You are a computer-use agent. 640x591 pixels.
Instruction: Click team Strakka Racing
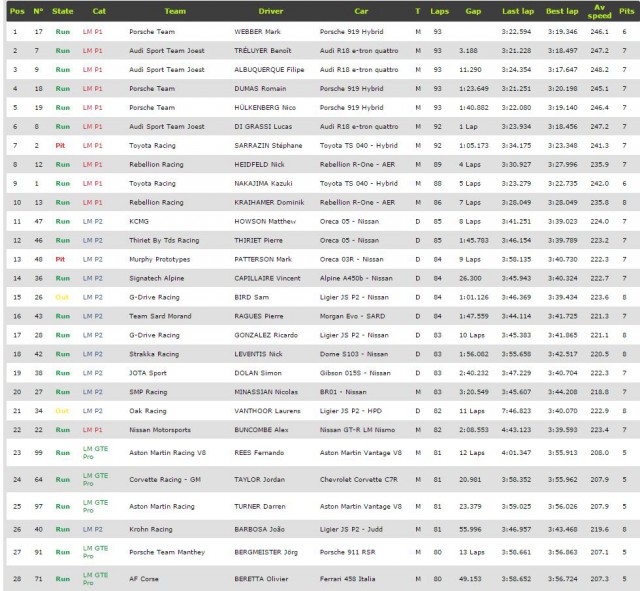[x=154, y=354]
